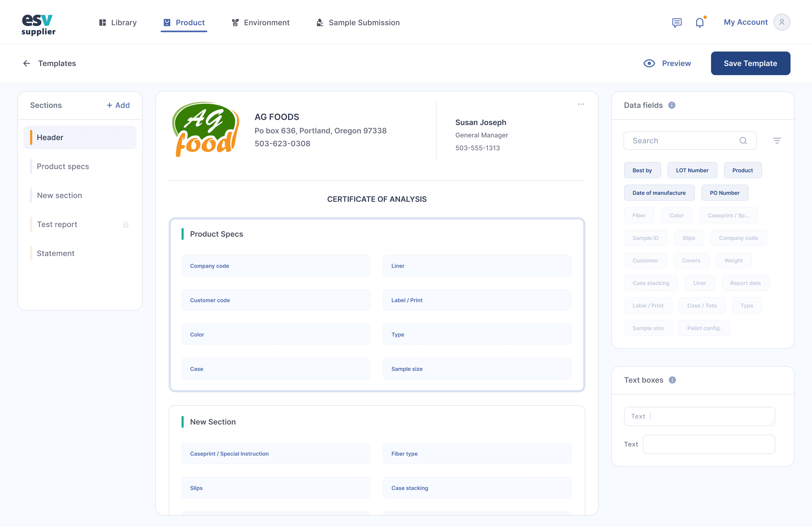Go back using the Templates arrow

click(x=27, y=63)
